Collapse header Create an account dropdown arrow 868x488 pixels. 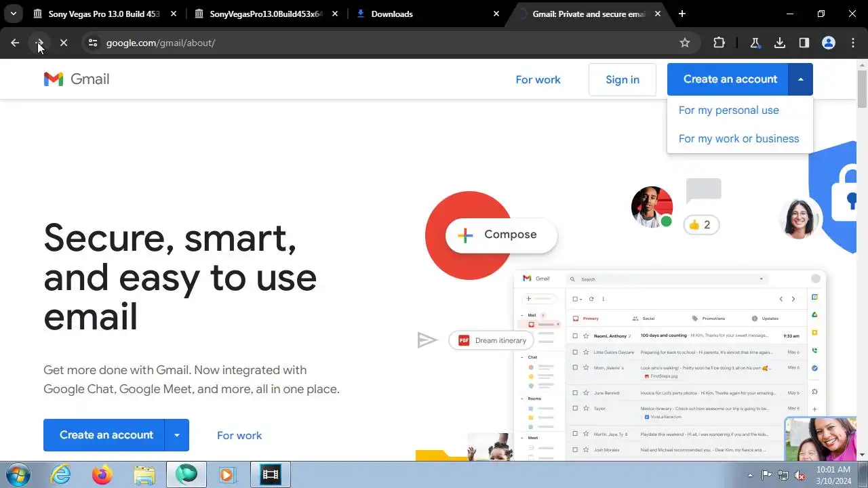click(801, 79)
